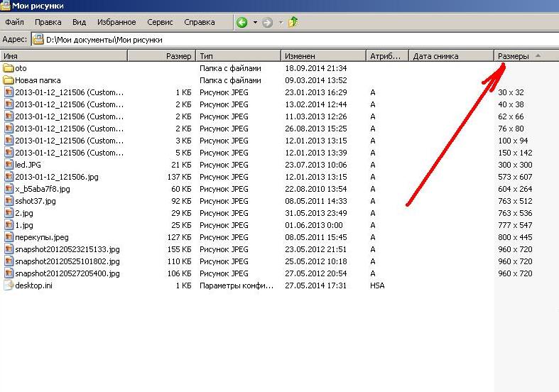
Task: Click the Тип column header
Action: [x=238, y=56]
